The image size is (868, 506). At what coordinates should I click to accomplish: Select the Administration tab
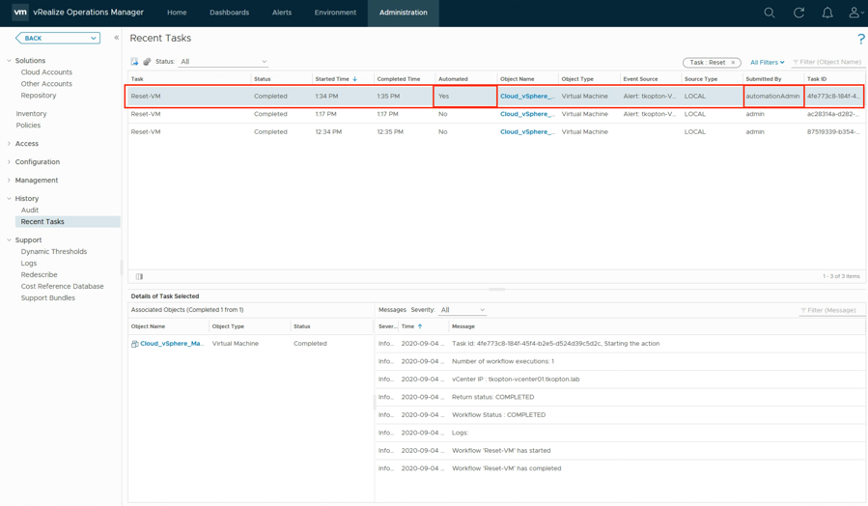coord(404,13)
